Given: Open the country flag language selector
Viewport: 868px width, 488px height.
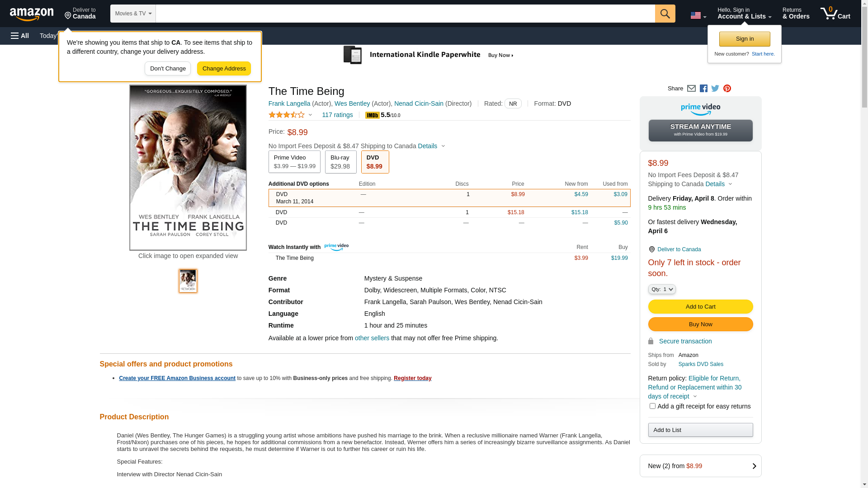Looking at the screenshot, I should tap(698, 16).
